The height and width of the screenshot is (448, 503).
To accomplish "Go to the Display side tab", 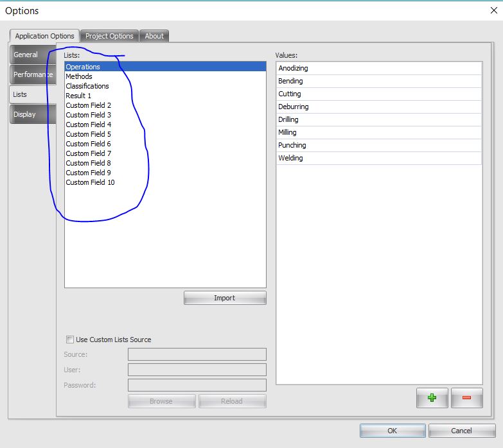I will (25, 114).
